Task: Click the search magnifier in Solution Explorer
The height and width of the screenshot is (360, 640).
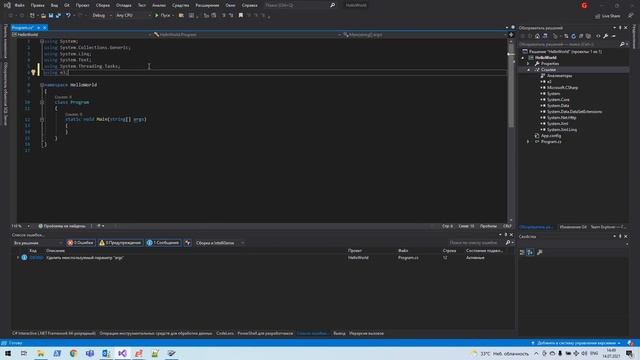Action: coord(622,44)
